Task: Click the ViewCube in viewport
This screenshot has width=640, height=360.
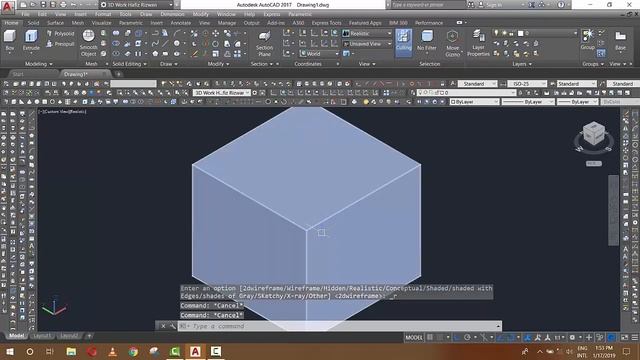Action: point(593,133)
